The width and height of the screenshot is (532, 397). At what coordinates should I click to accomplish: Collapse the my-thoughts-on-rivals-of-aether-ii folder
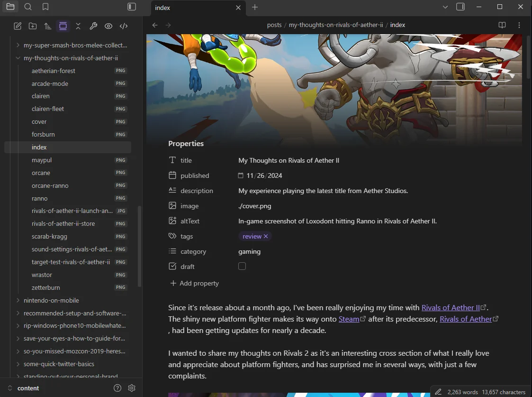point(18,57)
